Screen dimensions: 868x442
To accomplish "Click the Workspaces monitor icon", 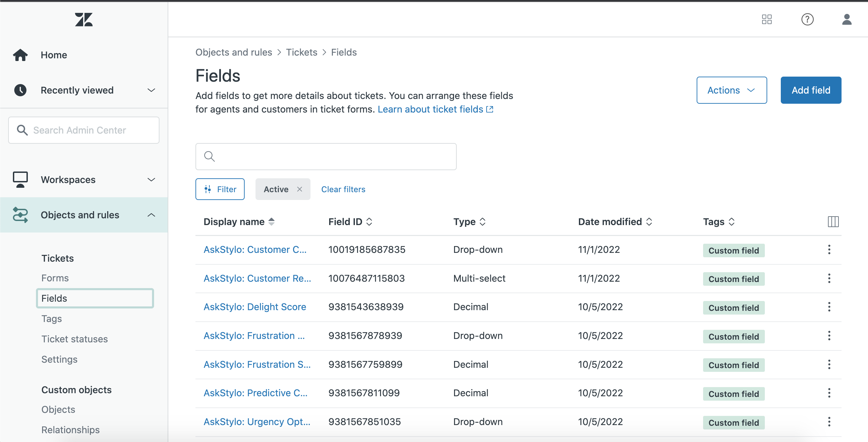I will [20, 180].
